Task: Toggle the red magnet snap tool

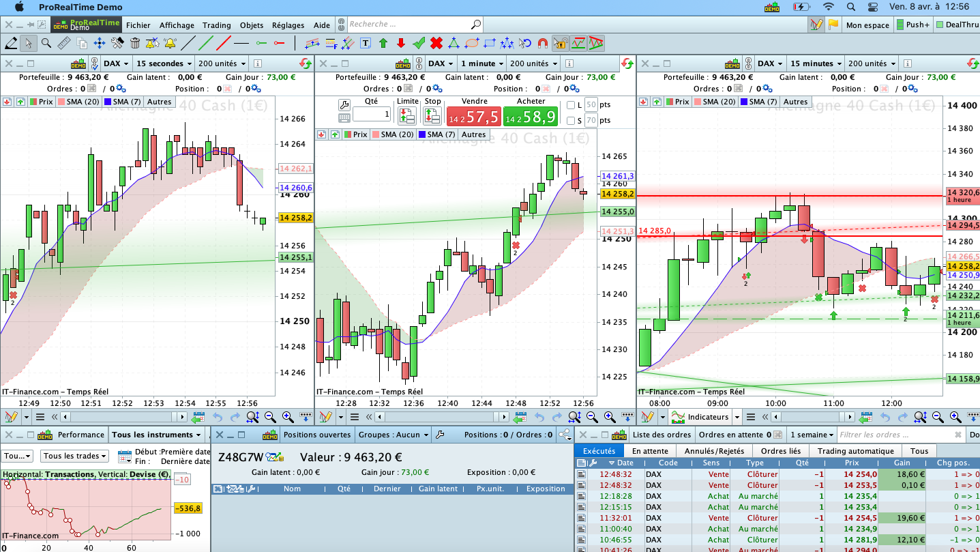Action: pyautogui.click(x=543, y=43)
